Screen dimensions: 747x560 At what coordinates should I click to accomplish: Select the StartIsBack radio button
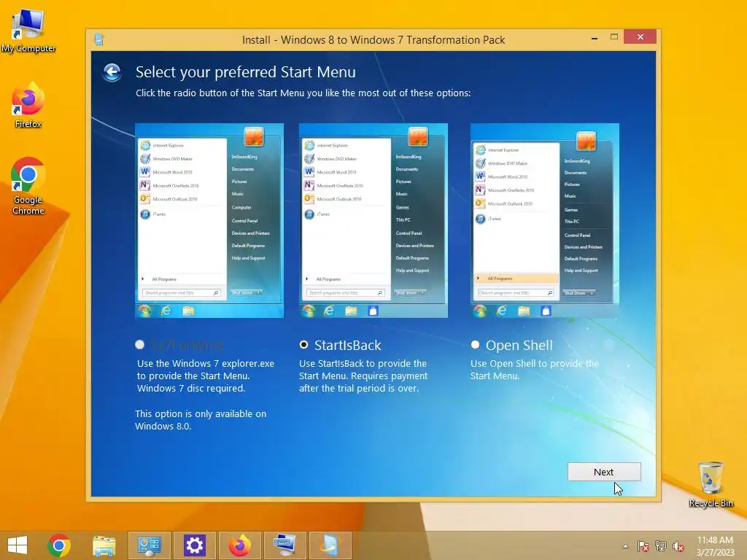303,344
